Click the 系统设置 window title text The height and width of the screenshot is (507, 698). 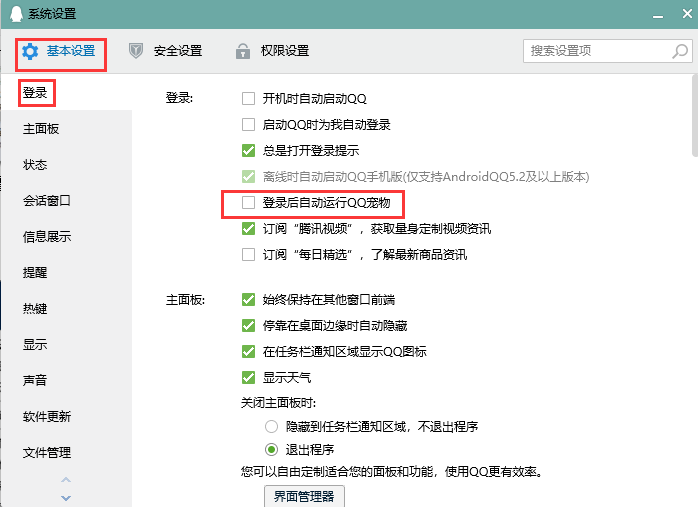[x=52, y=14]
